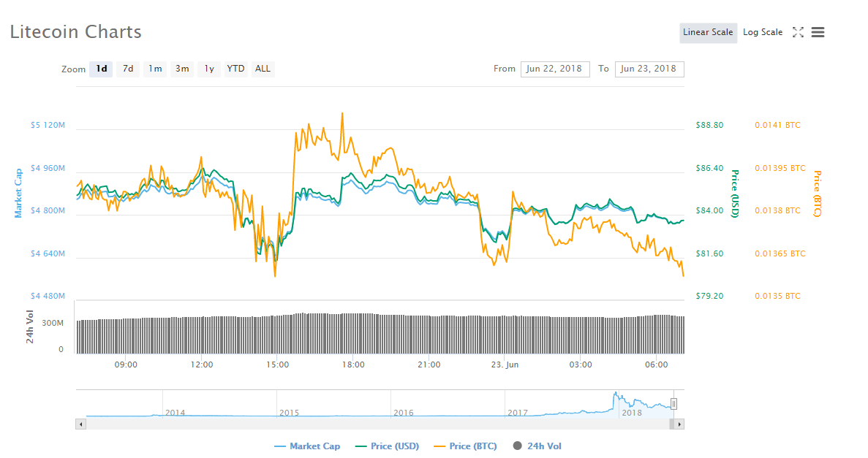The image size is (868, 458).
Task: Select the 1d zoom range
Action: click(102, 69)
